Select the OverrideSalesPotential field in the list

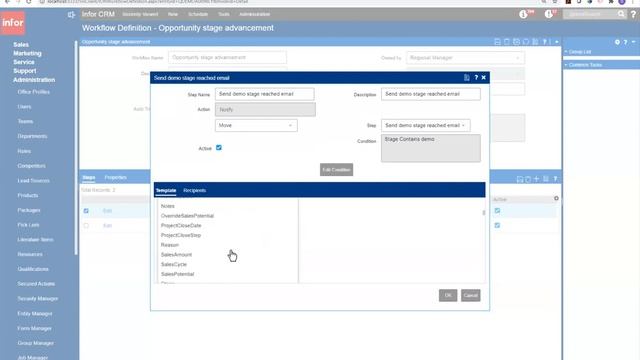pyautogui.click(x=187, y=216)
